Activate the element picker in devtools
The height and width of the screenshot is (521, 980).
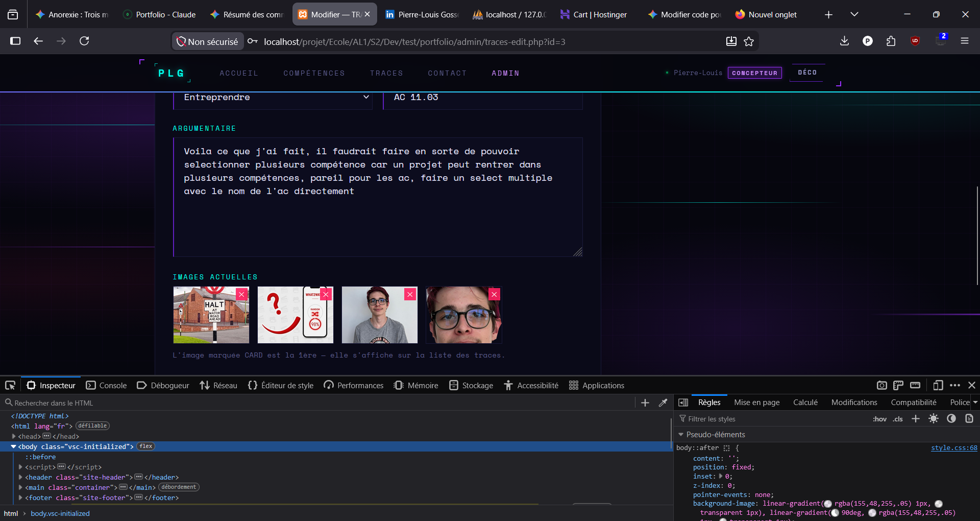pos(10,385)
